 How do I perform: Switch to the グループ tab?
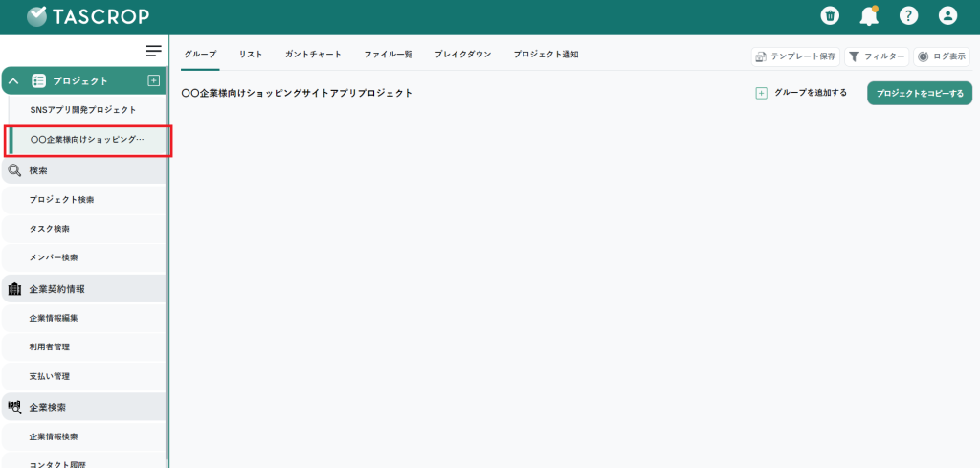coord(201,55)
